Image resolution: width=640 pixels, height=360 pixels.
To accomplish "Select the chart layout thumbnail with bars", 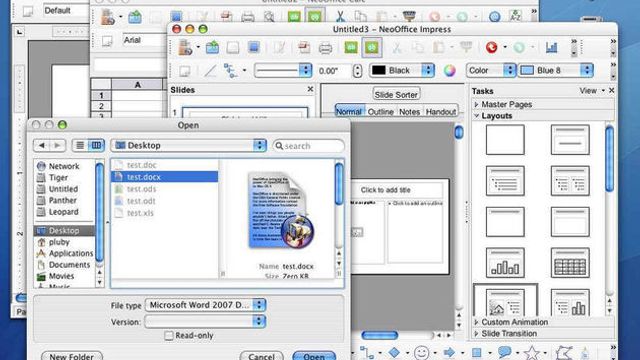I will point(505,263).
